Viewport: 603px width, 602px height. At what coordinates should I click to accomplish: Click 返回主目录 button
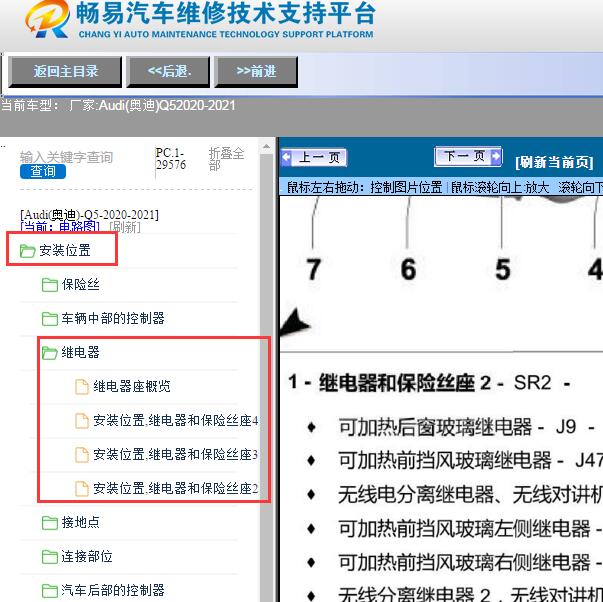[x=65, y=72]
